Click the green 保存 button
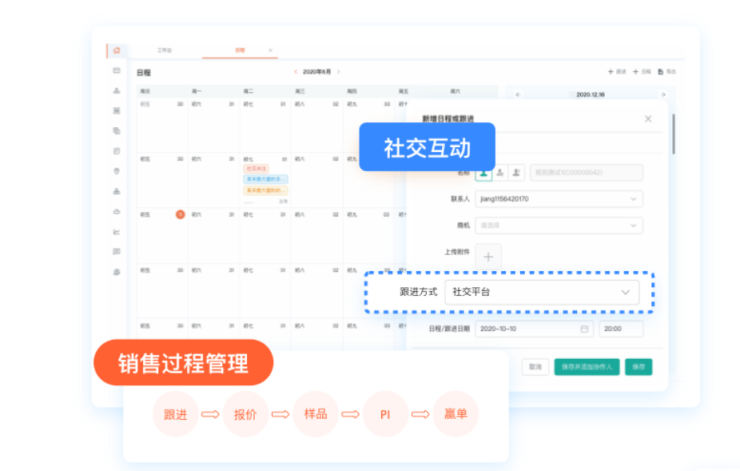Viewport: 740px width, 471px height. tap(638, 367)
